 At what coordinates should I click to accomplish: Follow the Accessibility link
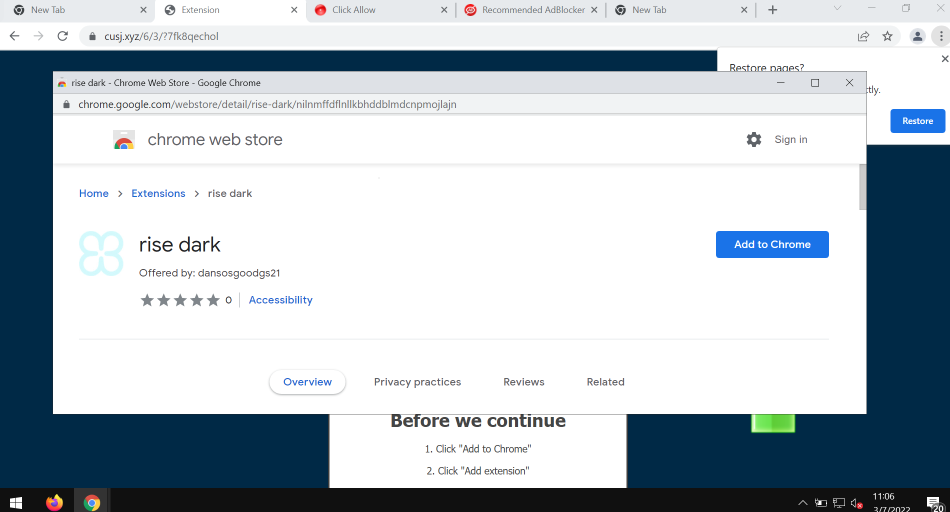coord(280,300)
